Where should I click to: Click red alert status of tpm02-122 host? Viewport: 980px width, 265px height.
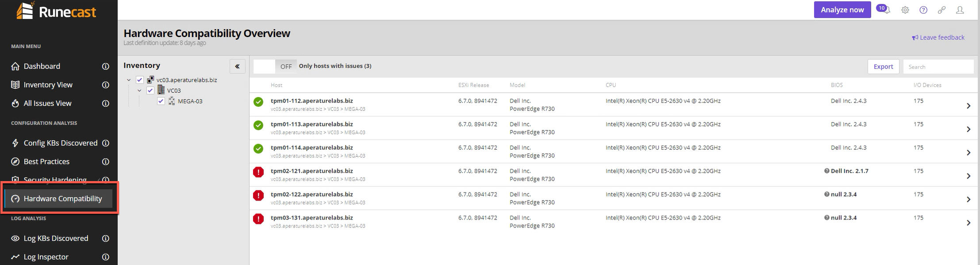258,196
